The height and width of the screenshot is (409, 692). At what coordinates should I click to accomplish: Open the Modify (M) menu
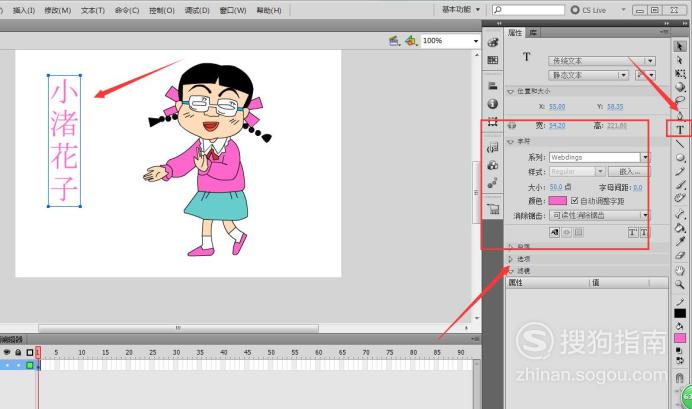[x=58, y=10]
